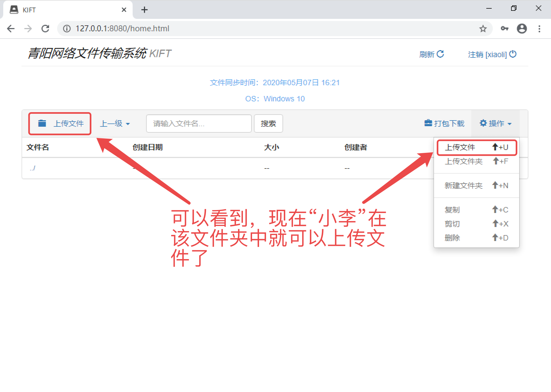Click the 注销 [xiaoli] logout power icon
The image size is (551, 392).
click(x=513, y=54)
